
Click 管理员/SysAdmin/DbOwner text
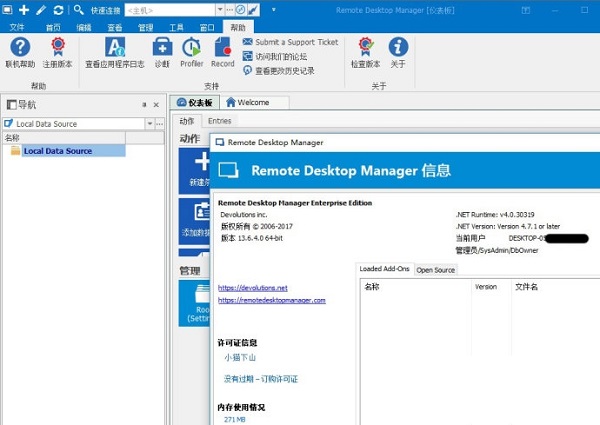pos(497,250)
